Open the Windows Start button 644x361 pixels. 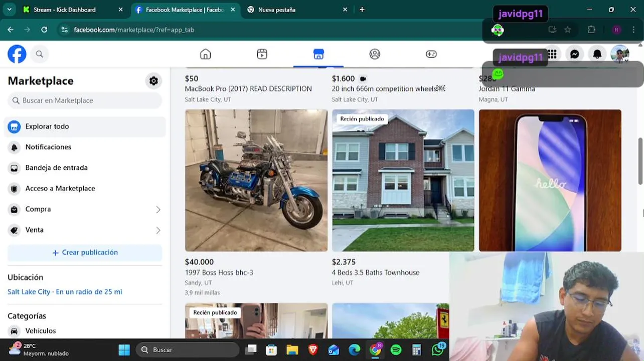[124, 349]
